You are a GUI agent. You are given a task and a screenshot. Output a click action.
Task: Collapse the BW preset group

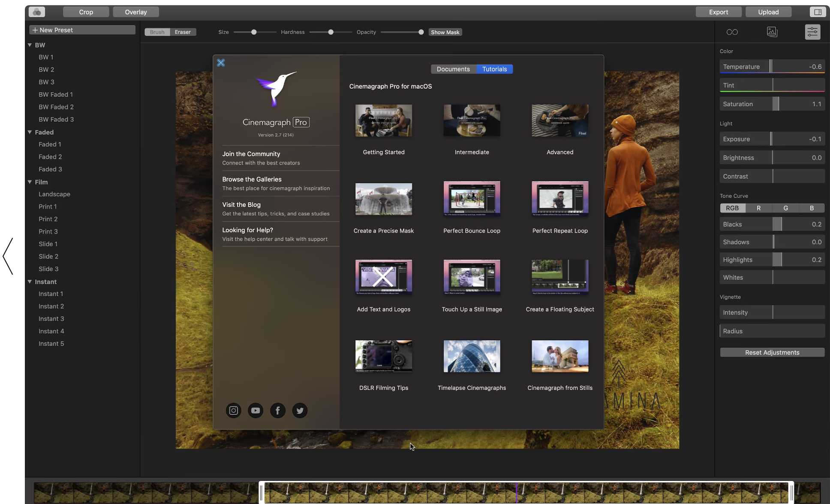click(30, 45)
